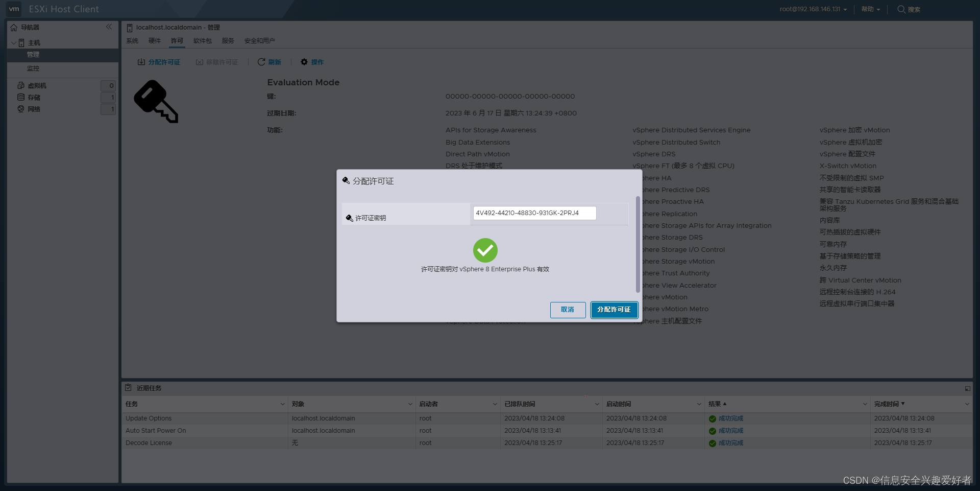Open the 启动时间 column dropdown
This screenshot has width=980, height=491.
click(x=699, y=404)
